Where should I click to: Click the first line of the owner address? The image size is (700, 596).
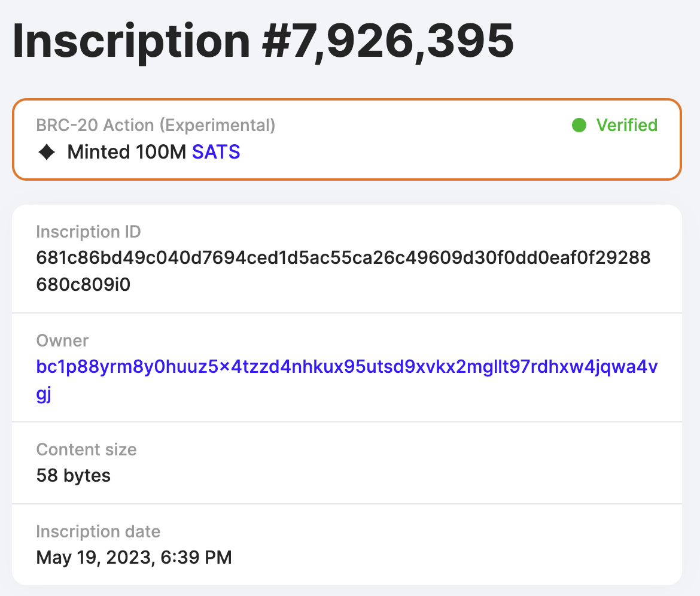click(347, 367)
